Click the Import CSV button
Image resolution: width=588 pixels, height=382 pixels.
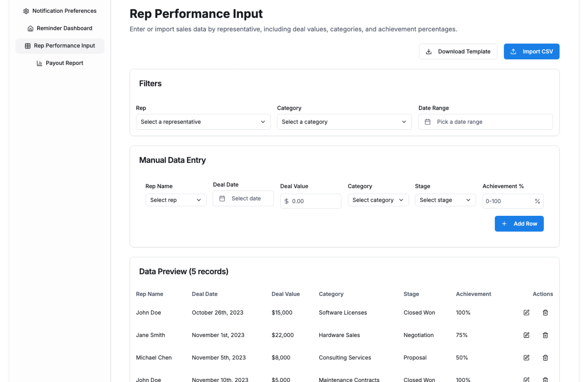pos(531,51)
